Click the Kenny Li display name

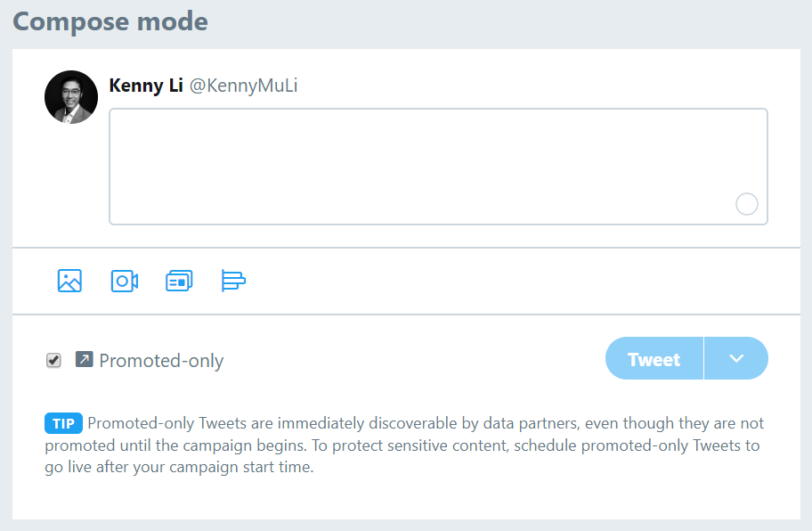click(x=146, y=86)
